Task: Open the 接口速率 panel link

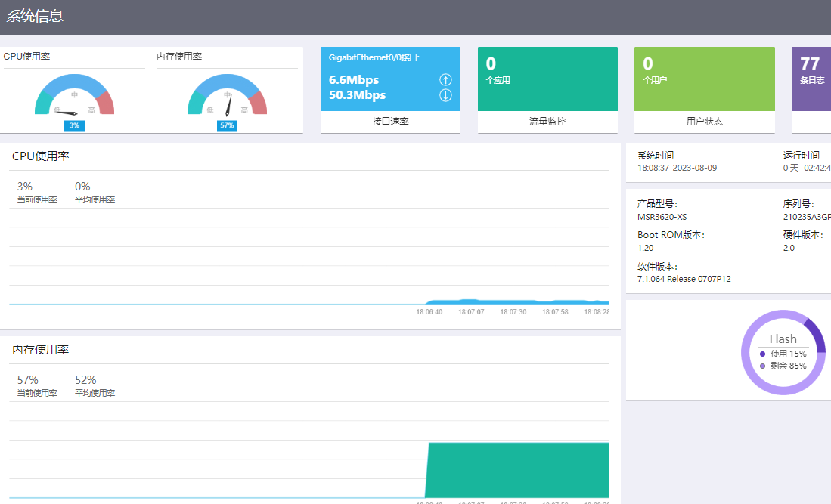Action: click(x=390, y=122)
